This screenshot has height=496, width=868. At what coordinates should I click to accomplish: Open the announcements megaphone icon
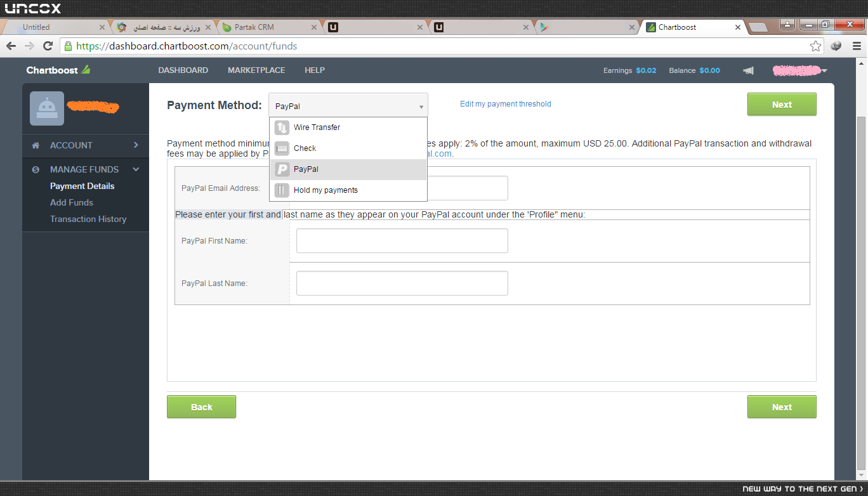tap(749, 70)
